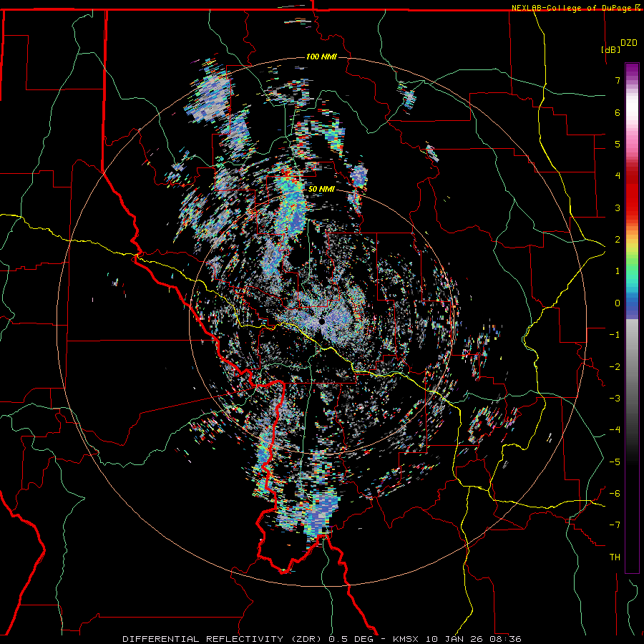The image size is (644, 644).
Task: Click the -7 dB value on color scale
Action: 615,525
